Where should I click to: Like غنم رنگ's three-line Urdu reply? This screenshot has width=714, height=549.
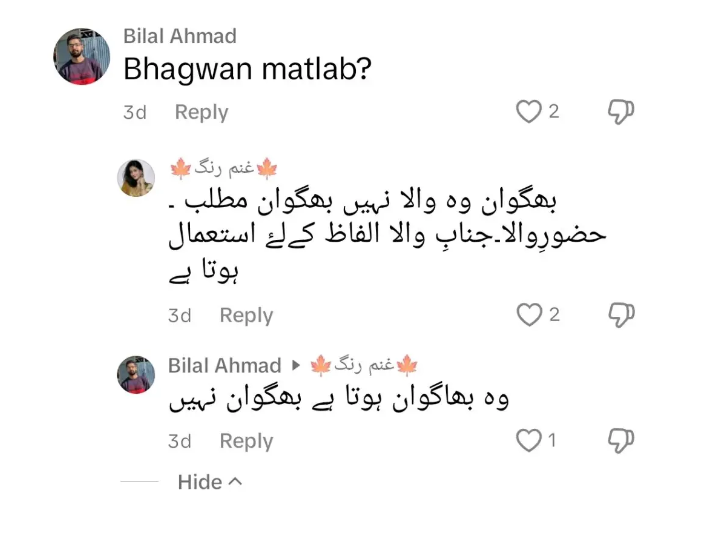pos(528,315)
